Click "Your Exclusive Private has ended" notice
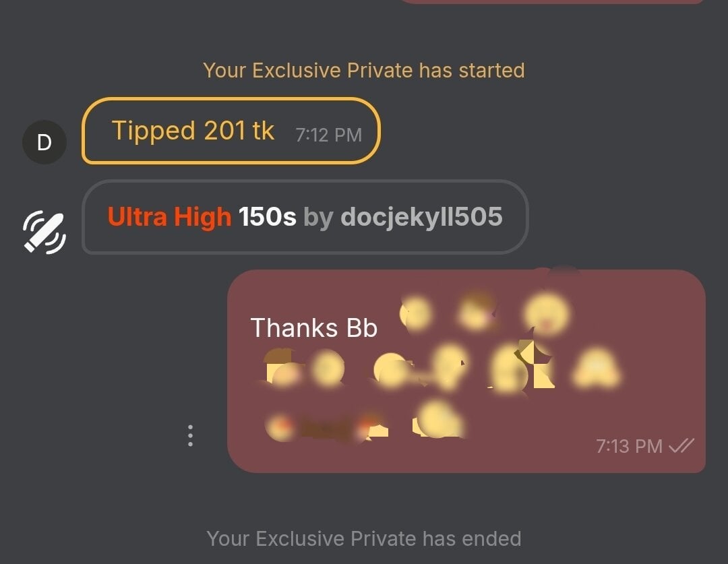 point(364,539)
